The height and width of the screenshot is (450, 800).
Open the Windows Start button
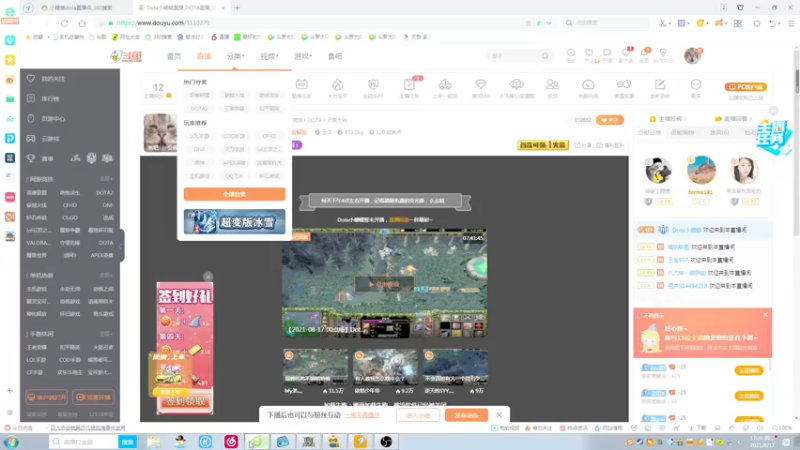11,442
